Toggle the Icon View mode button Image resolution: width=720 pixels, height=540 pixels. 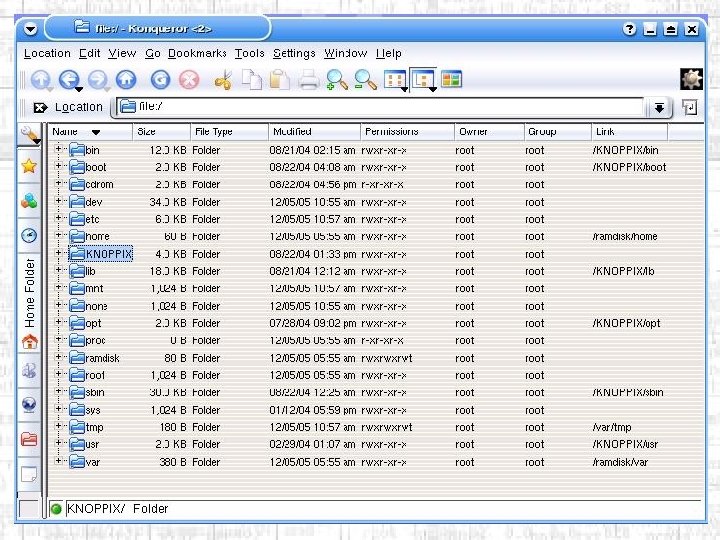point(395,80)
